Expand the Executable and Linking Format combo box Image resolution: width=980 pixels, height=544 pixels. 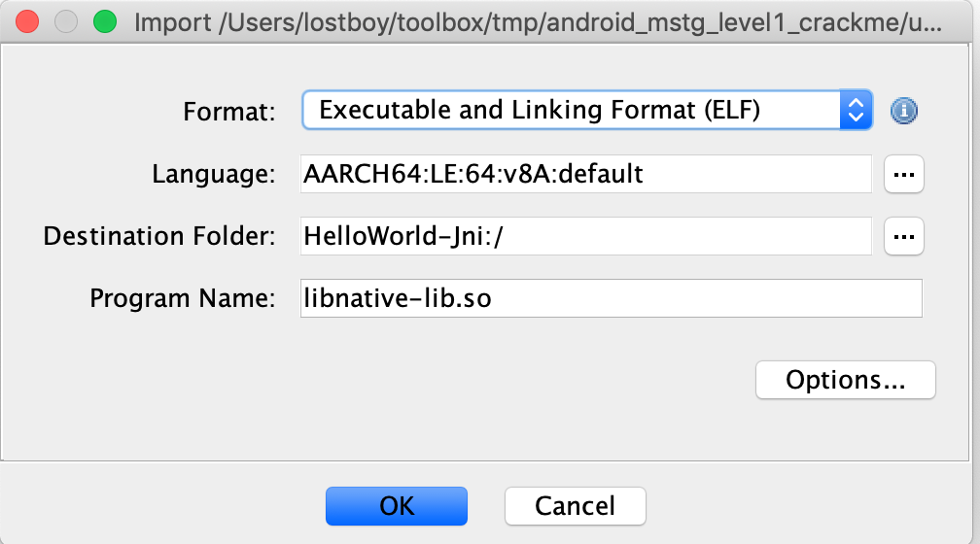tap(572, 111)
